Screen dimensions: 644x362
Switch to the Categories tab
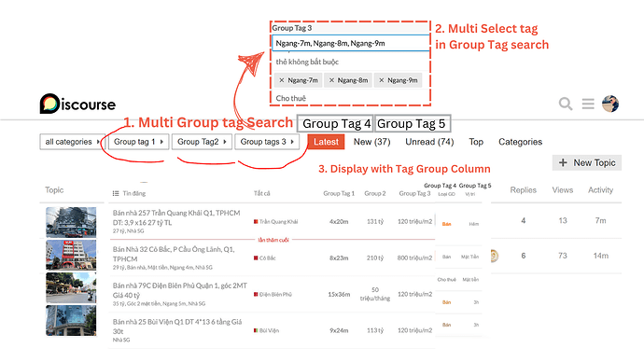click(521, 142)
